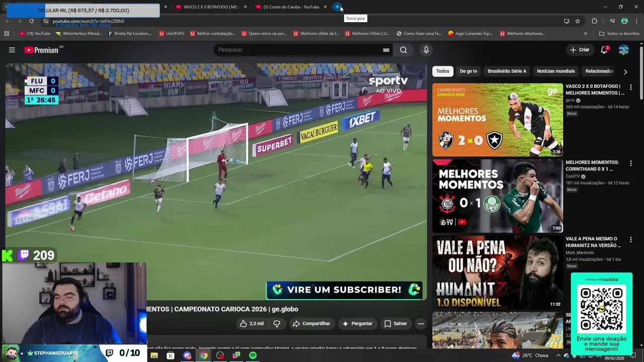Open the Chrome three-dot menu
Viewport: 644px width, 362px height.
pyautogui.click(x=635, y=21)
